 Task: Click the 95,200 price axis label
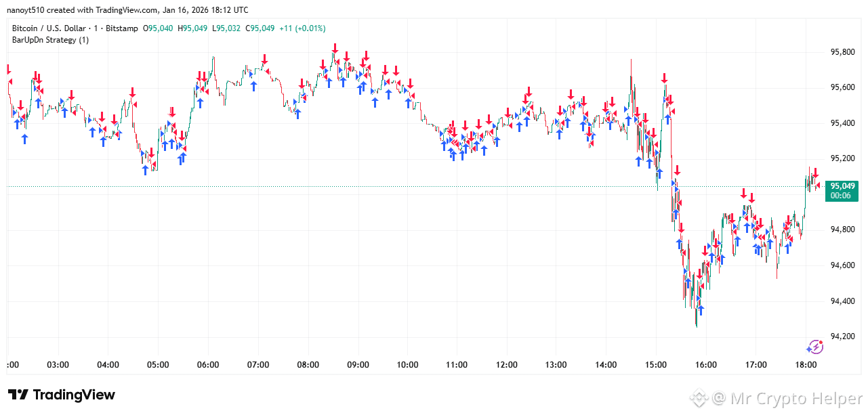842,158
